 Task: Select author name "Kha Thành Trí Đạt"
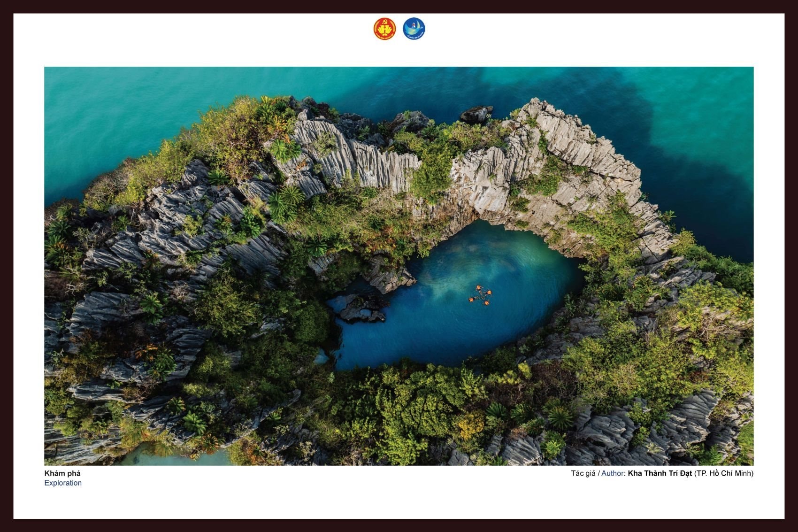pyautogui.click(x=660, y=473)
